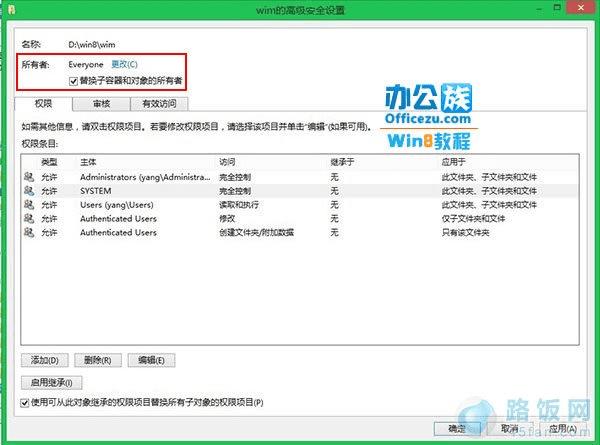Click the user icon of the Authenticated Users 修改 row

[x=29, y=218]
